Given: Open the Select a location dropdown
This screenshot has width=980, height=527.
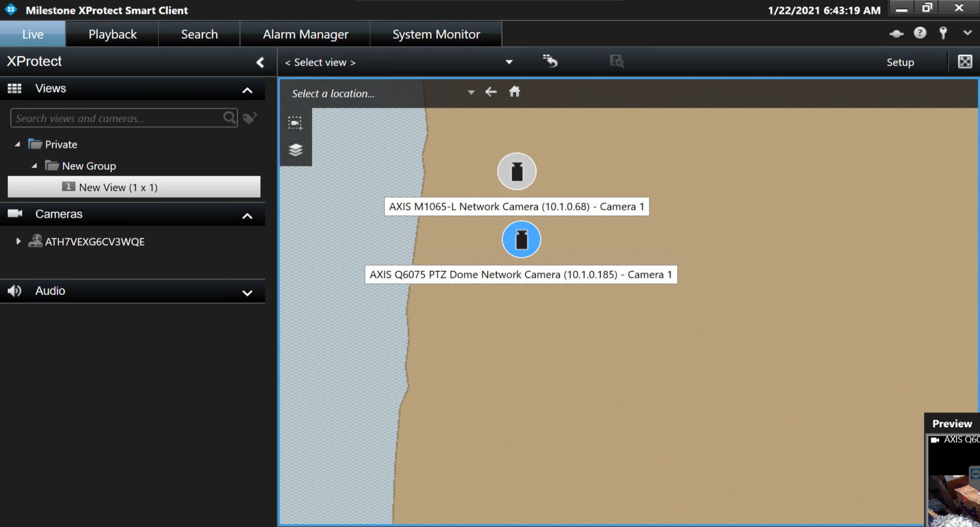Looking at the screenshot, I should (x=471, y=93).
